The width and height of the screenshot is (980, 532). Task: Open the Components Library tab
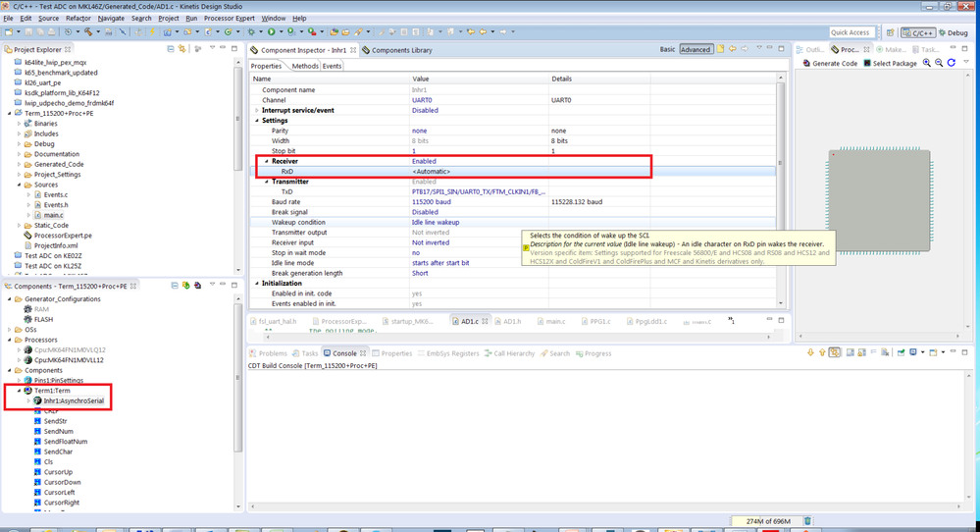pos(397,50)
